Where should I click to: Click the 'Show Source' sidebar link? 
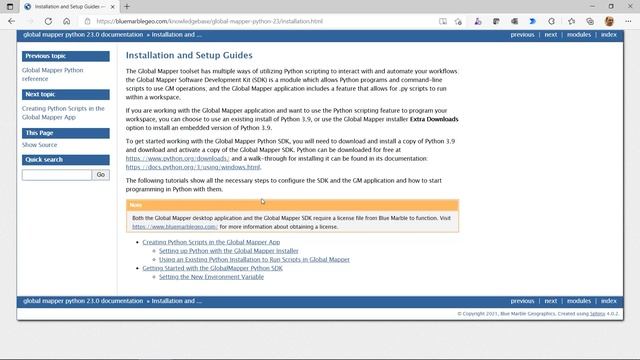[40, 145]
